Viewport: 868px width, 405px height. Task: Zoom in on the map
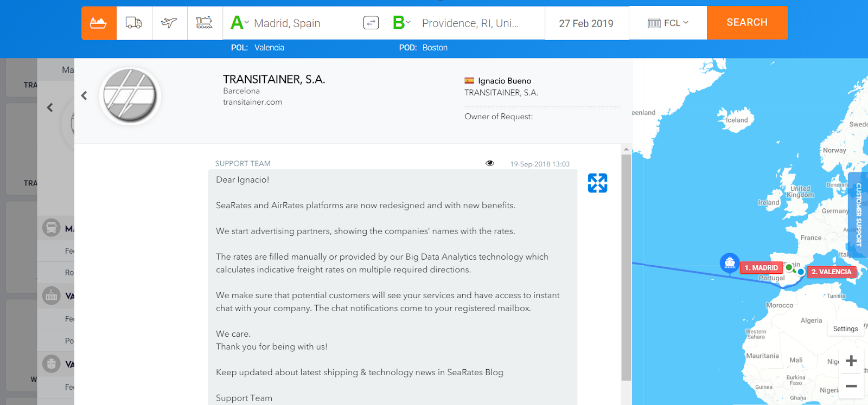851,361
